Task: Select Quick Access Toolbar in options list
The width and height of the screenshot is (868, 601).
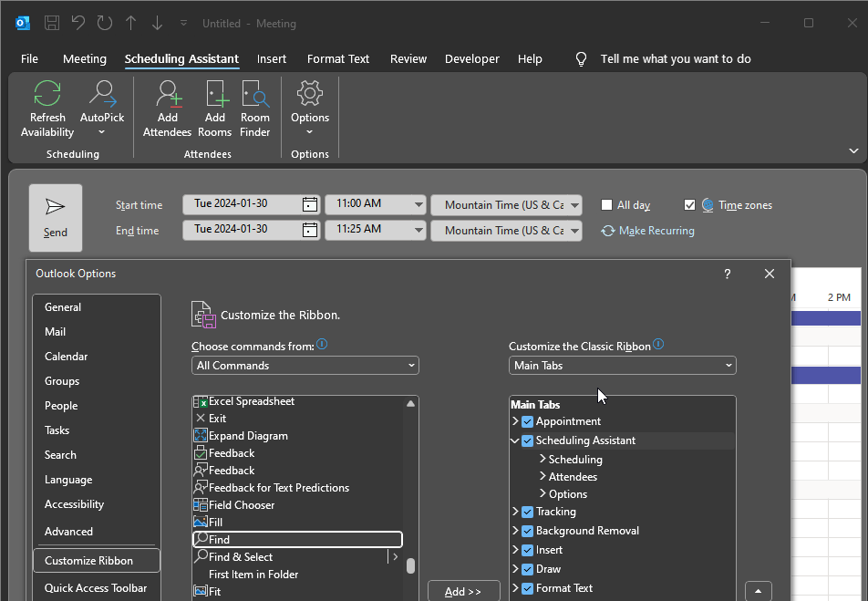Action: (96, 588)
